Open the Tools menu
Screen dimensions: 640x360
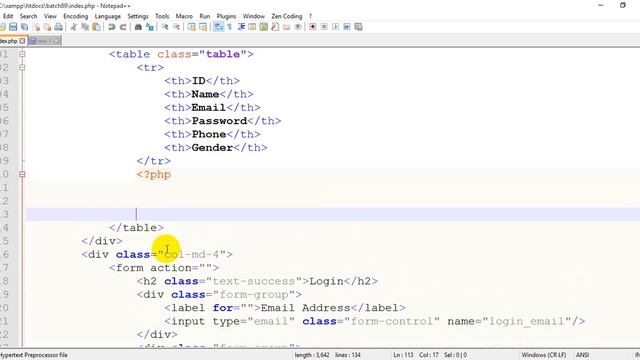click(x=162, y=16)
